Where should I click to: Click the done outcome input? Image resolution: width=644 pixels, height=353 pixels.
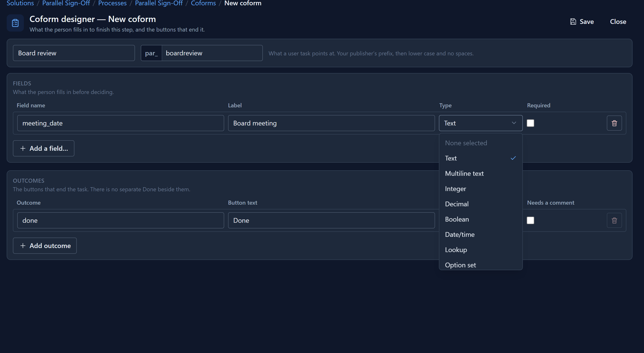click(120, 220)
